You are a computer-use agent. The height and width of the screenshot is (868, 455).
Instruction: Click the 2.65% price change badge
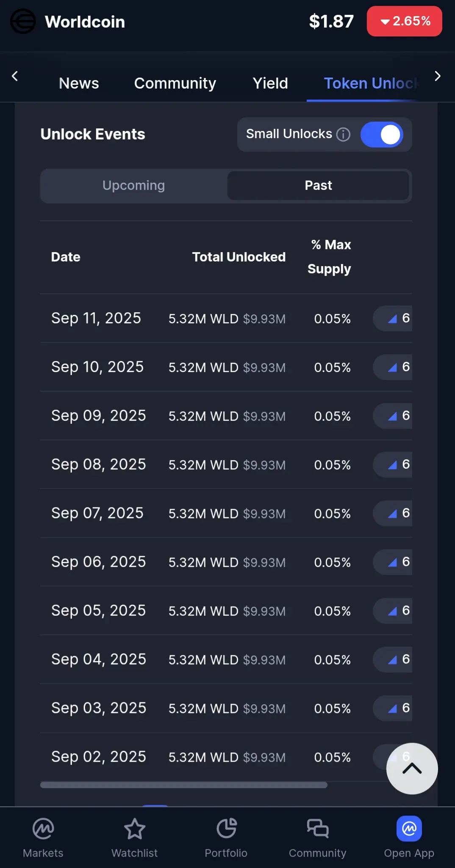[x=405, y=21]
